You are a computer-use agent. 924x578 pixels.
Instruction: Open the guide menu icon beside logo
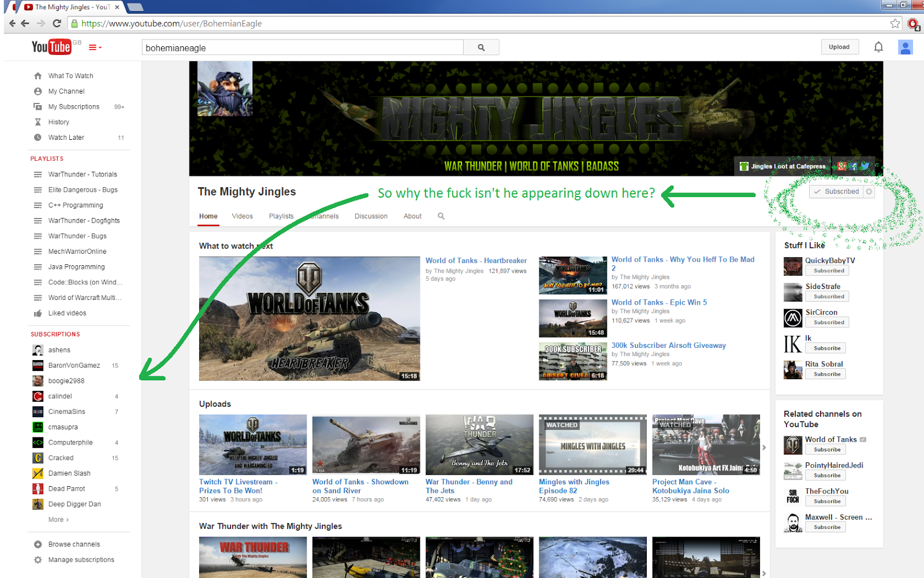tap(95, 47)
